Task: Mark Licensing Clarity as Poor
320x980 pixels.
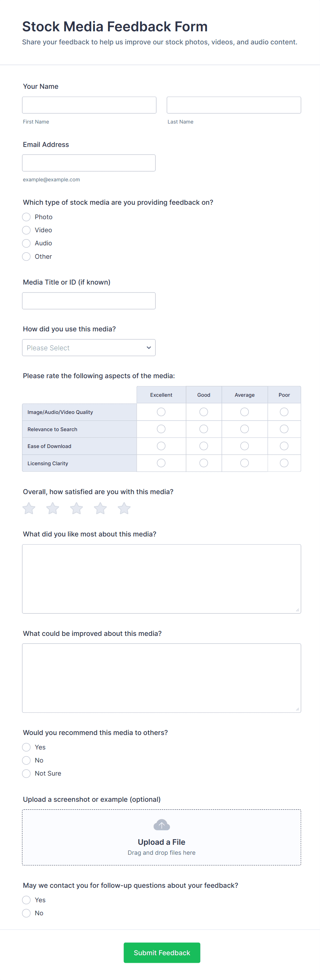Action: (284, 463)
